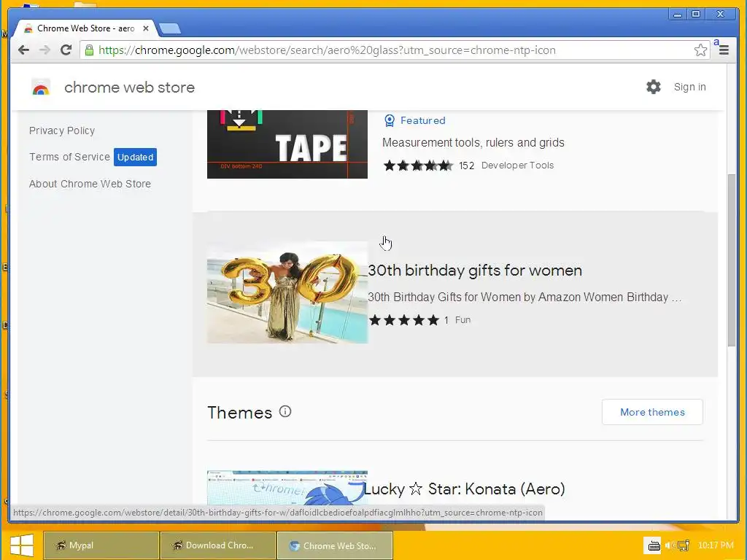
Task: Click the 10:17 PM taskbar clock
Action: coord(716,545)
